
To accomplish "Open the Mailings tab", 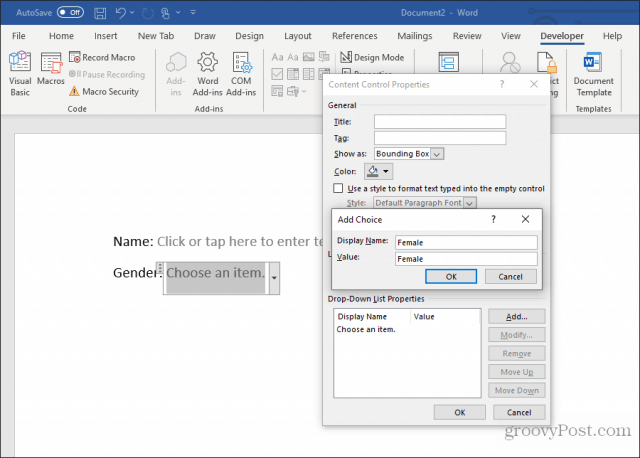I will [x=415, y=36].
